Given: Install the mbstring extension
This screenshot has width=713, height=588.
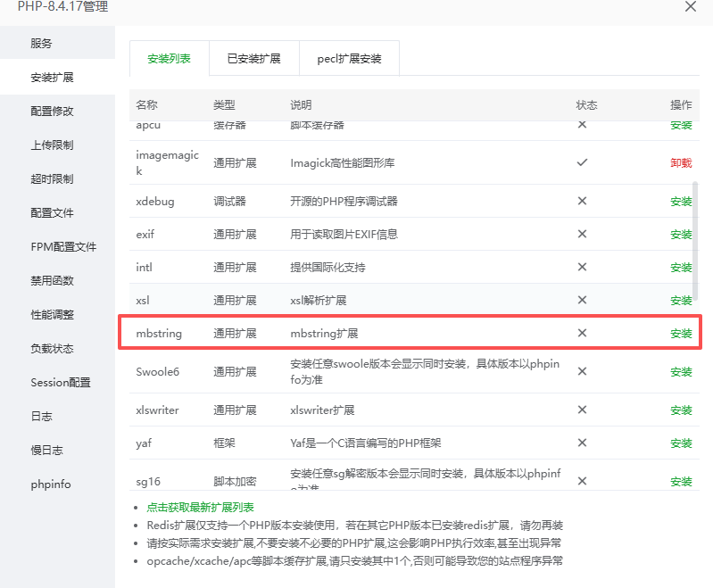Looking at the screenshot, I should [681, 334].
